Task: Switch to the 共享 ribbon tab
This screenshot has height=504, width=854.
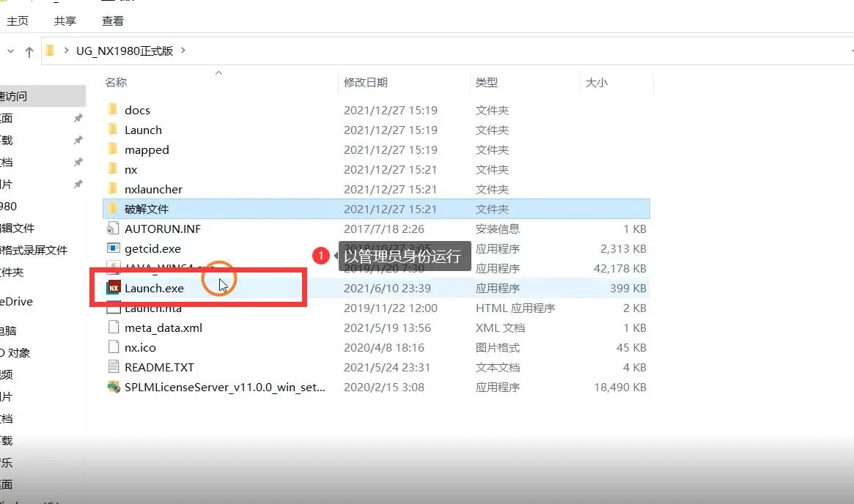Action: click(65, 21)
